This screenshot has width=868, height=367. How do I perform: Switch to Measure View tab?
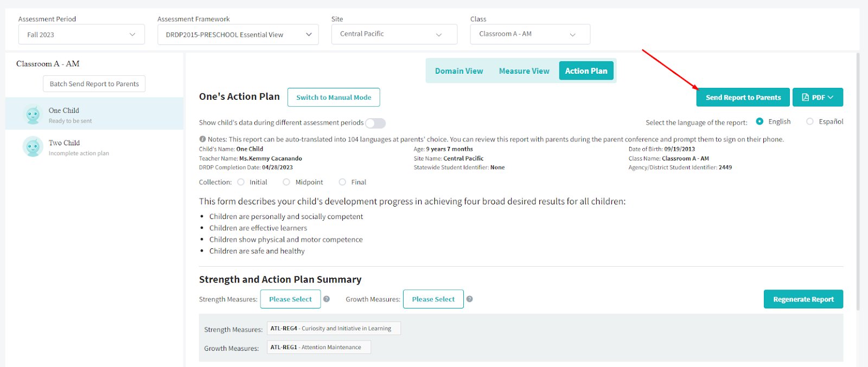click(x=524, y=71)
